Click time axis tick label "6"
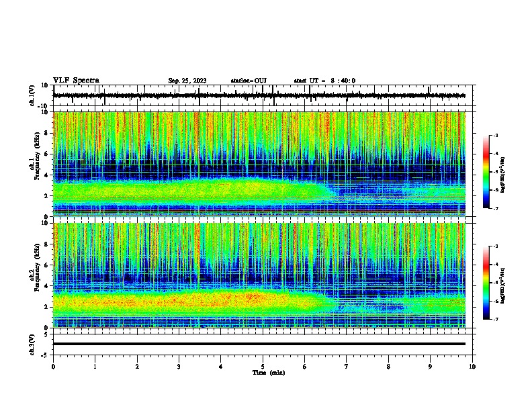532x411 pixels. (305, 367)
